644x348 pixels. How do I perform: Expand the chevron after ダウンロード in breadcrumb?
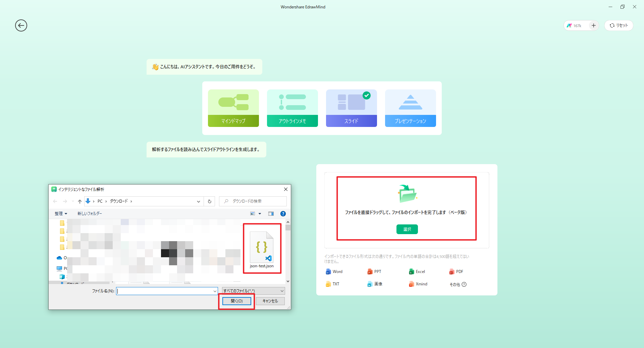[131, 201]
